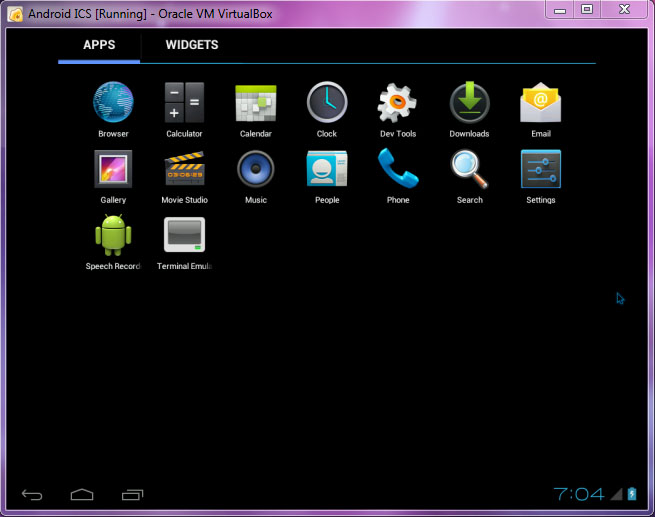
Task: Switch to the APPS tab
Action: (99, 45)
